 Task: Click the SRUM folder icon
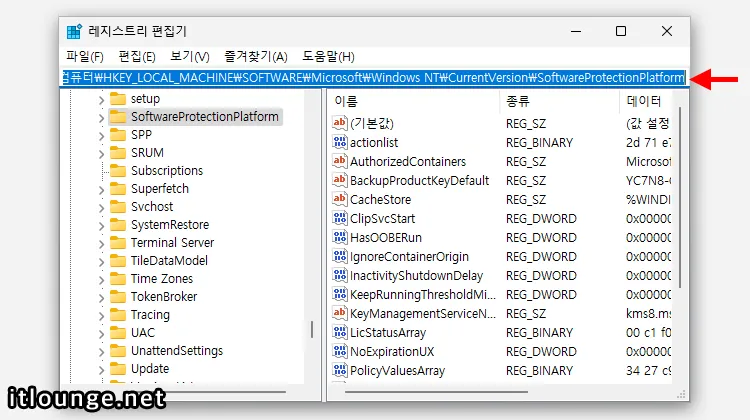click(118, 153)
